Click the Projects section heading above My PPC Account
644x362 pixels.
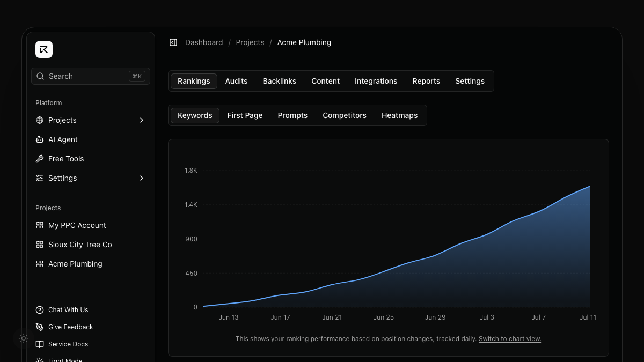(x=48, y=208)
